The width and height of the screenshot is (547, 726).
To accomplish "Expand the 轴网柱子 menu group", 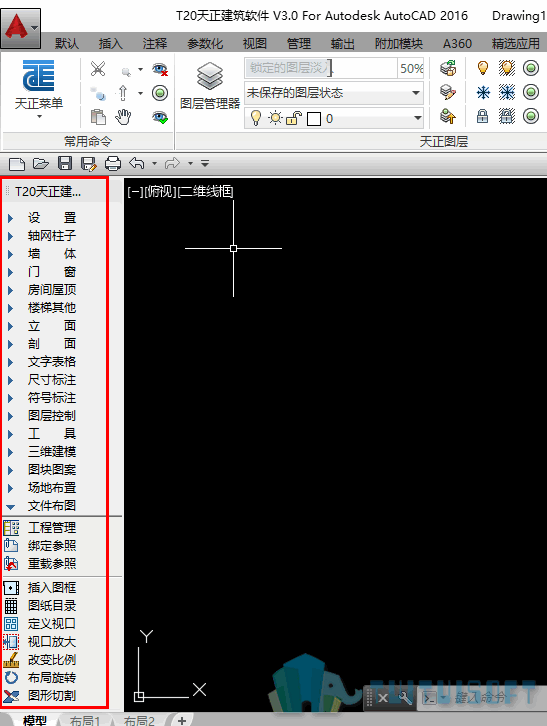I will point(10,236).
